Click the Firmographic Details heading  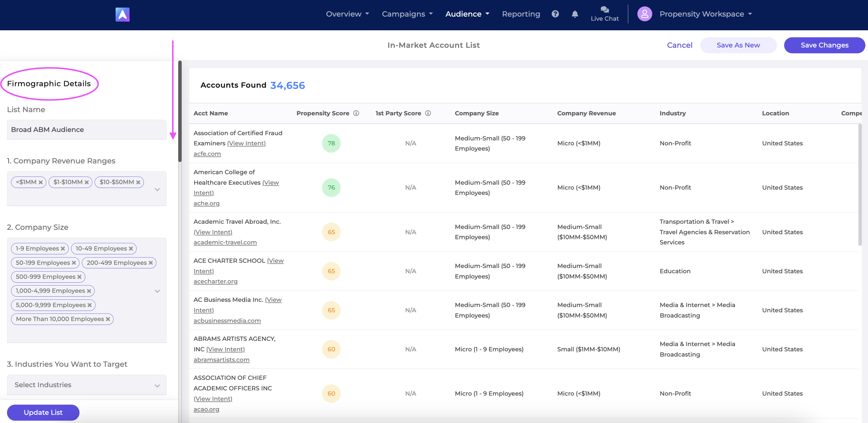tap(49, 84)
